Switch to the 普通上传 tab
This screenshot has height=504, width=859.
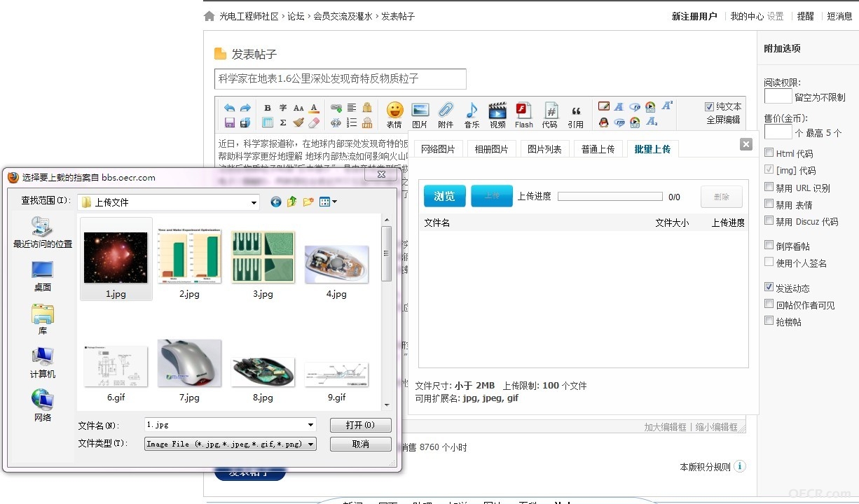598,149
